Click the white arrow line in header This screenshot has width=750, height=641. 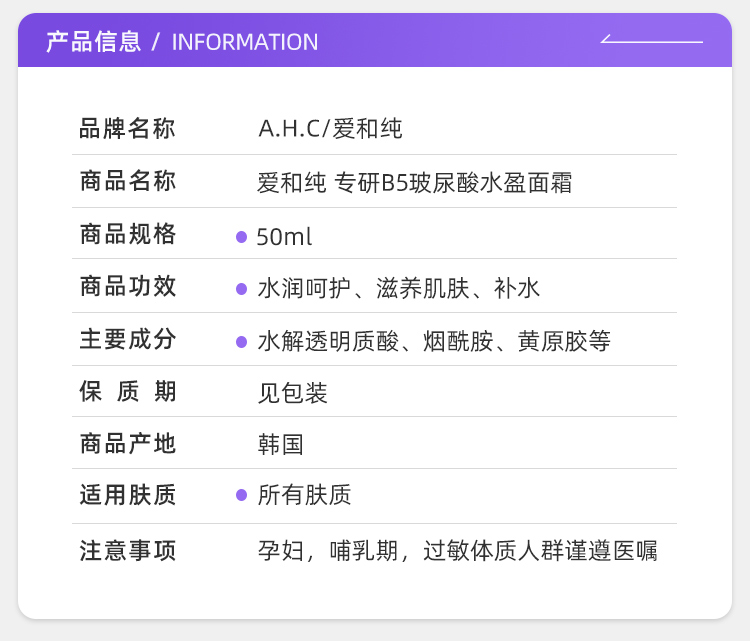(x=651, y=41)
